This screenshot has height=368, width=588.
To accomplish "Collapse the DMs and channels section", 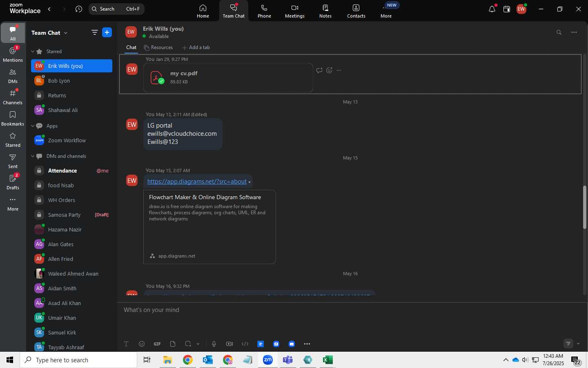I will (33, 156).
